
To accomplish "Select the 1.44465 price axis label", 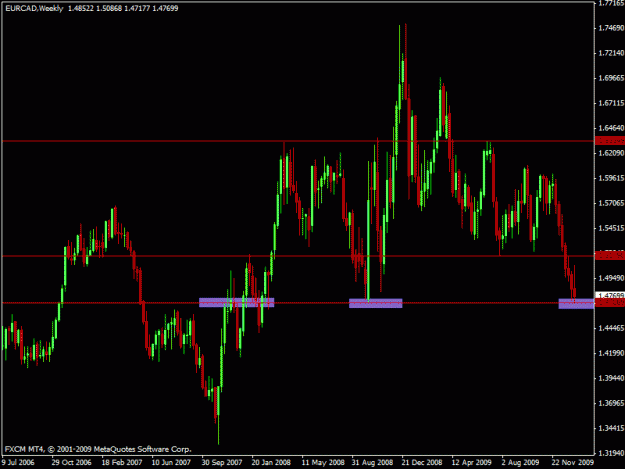I will point(611,328).
